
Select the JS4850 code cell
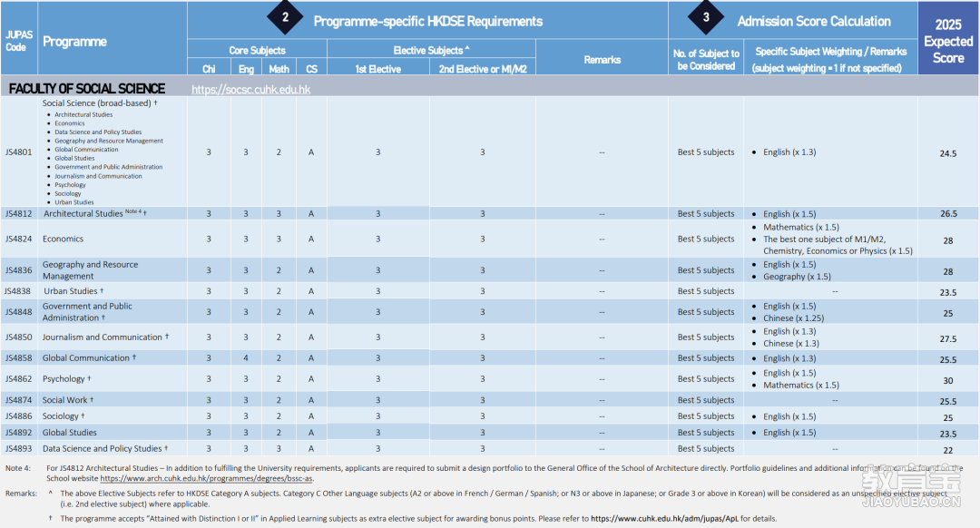pyautogui.click(x=19, y=337)
